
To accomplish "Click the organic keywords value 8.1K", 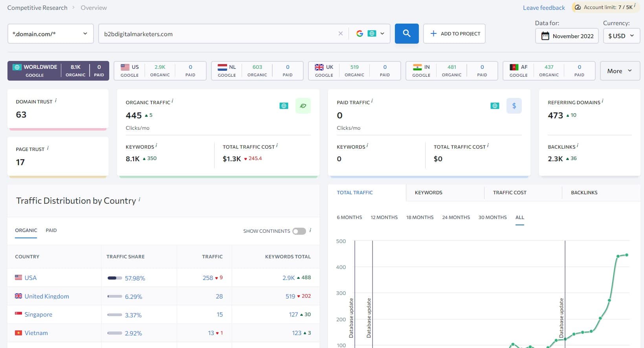I will pyautogui.click(x=132, y=159).
